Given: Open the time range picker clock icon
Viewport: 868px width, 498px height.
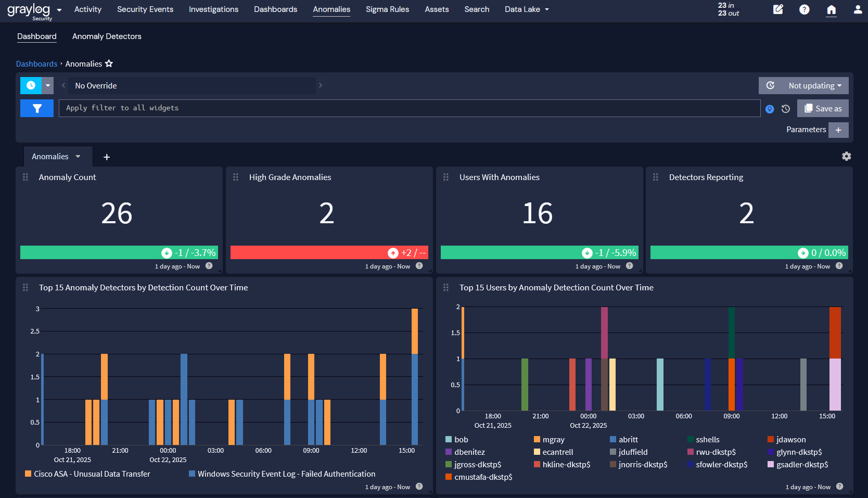Looking at the screenshot, I should click(31, 85).
